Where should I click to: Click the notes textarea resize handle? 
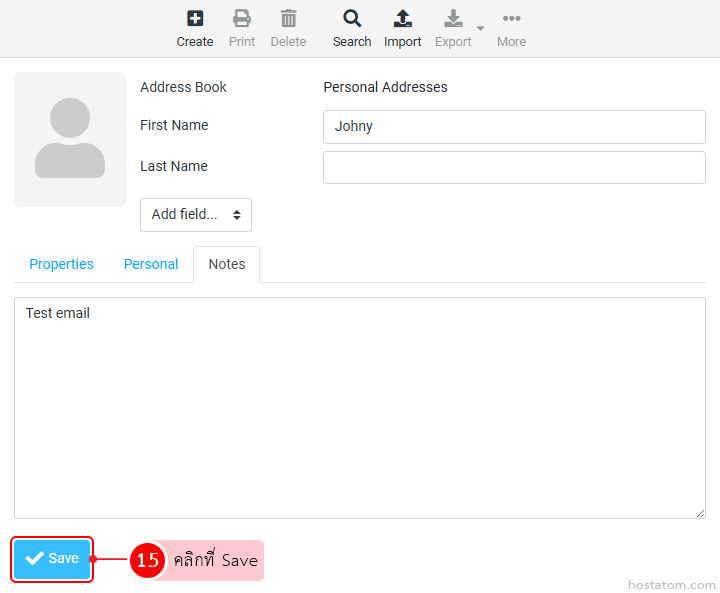[700, 514]
